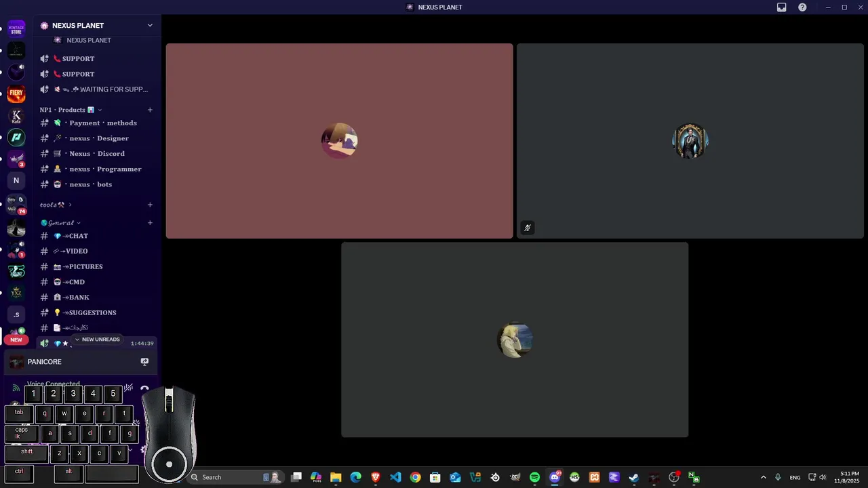Viewport: 868px width, 488px height.
Task: Focus the muted participant's video tile
Action: point(690,141)
